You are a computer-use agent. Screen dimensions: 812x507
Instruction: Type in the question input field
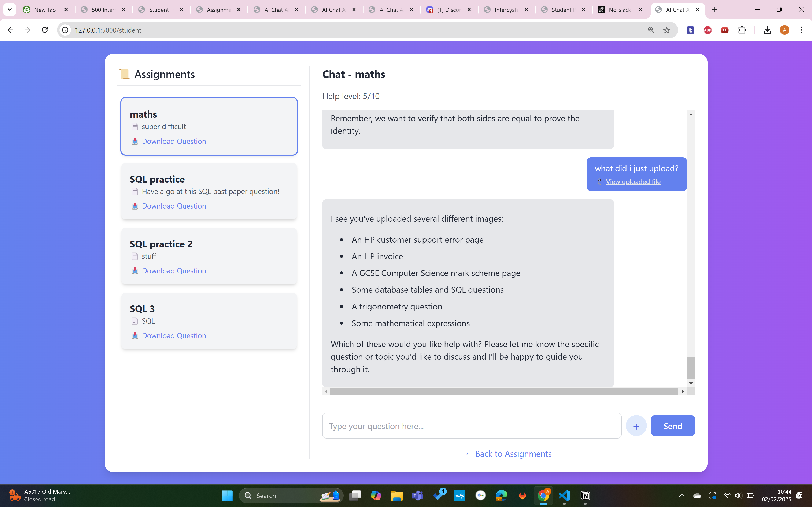471,426
